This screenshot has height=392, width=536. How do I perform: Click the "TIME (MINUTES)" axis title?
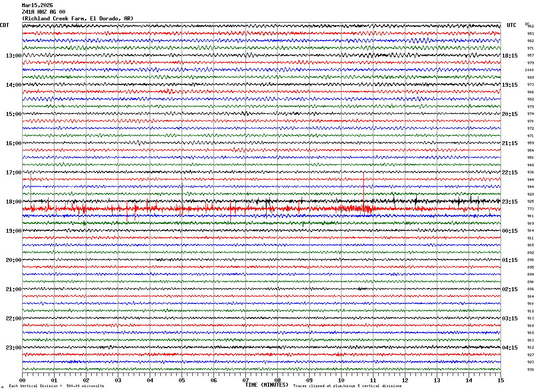tap(267, 385)
